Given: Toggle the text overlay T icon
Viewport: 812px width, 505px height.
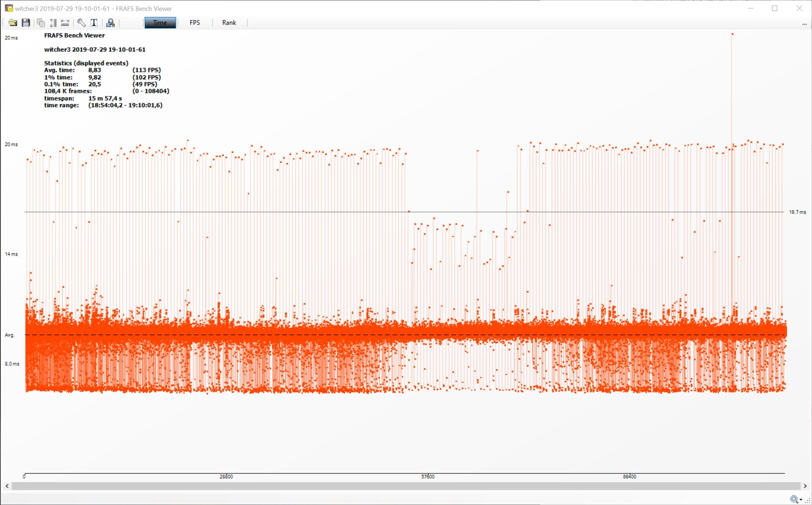Looking at the screenshot, I should click(94, 23).
